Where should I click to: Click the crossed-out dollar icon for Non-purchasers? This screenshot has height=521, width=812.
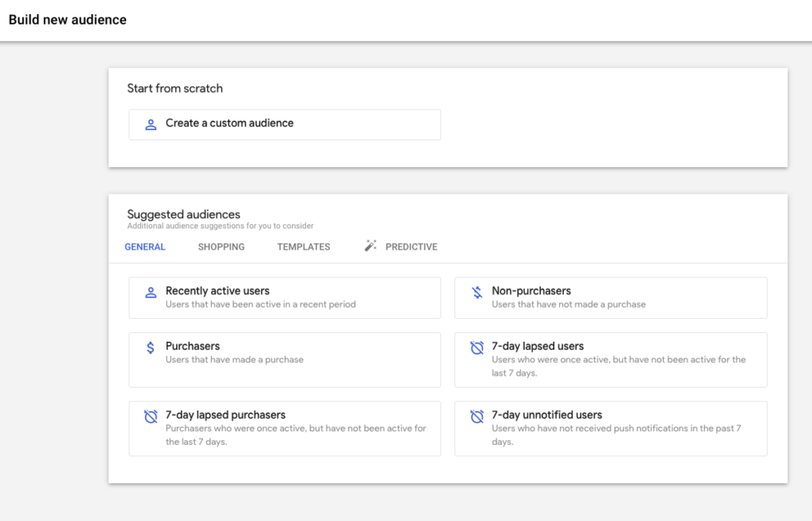477,293
